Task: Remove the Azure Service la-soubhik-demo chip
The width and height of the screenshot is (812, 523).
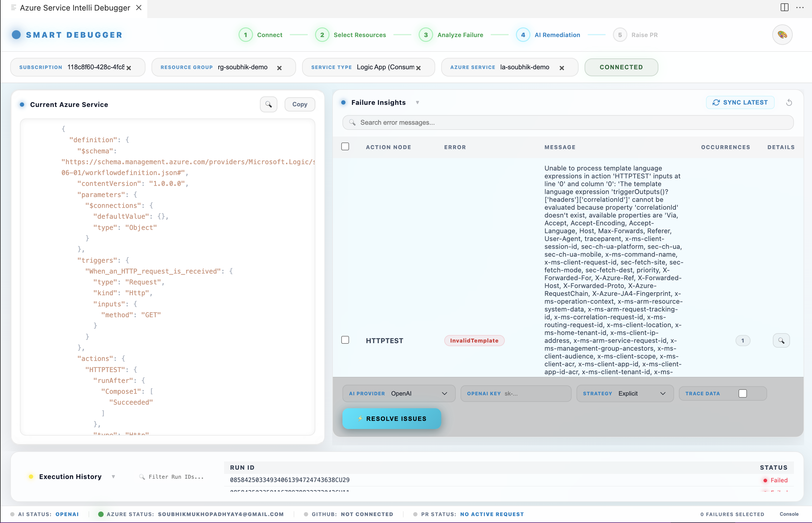Action: pos(562,68)
